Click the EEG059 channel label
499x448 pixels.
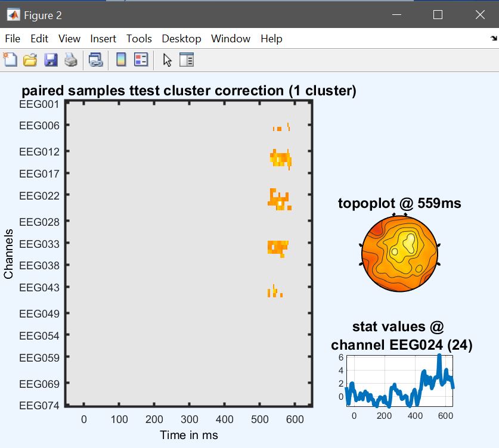(39, 357)
